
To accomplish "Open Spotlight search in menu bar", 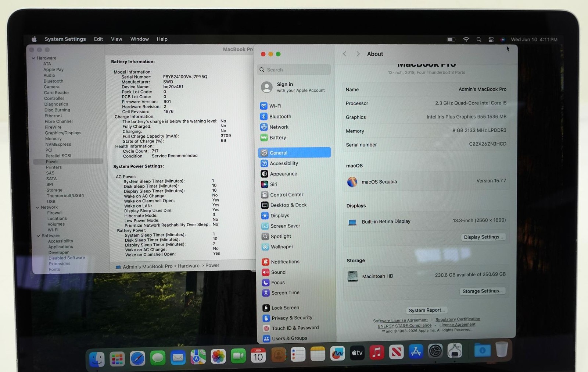I will [479, 39].
